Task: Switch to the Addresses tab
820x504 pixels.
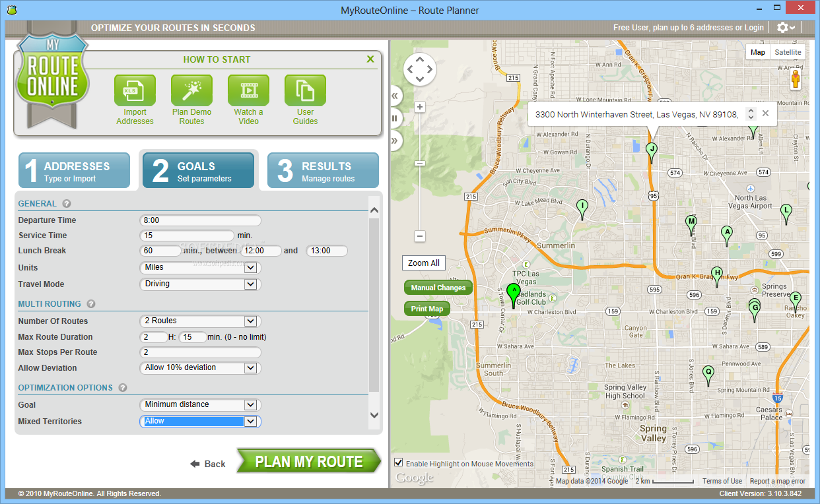Action: coord(74,171)
